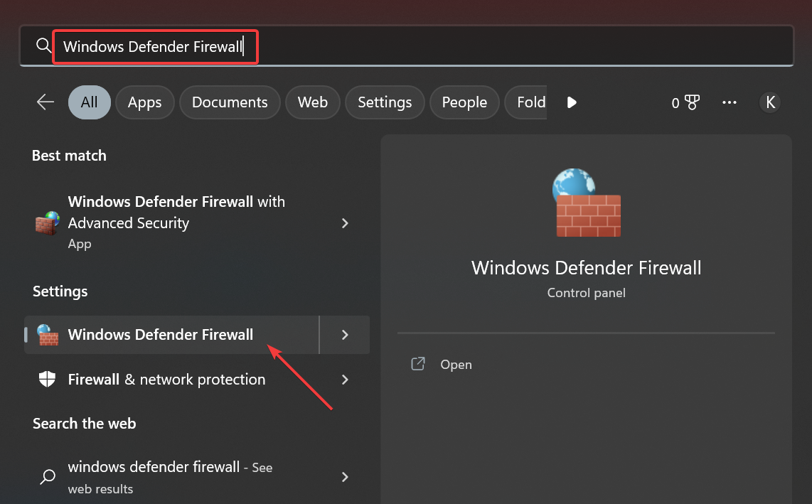Open the three-dot more options menu
The image size is (812, 504).
tap(729, 102)
